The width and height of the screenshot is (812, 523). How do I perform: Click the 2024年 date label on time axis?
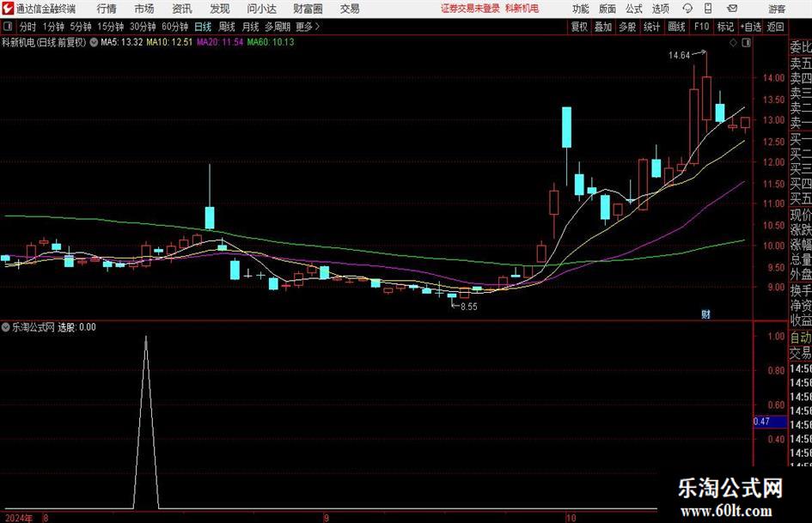click(x=19, y=518)
